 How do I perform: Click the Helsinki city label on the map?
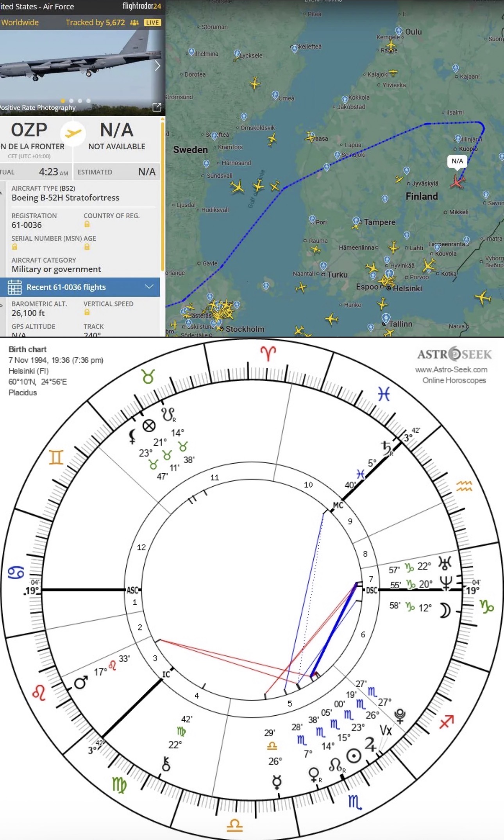(x=407, y=288)
